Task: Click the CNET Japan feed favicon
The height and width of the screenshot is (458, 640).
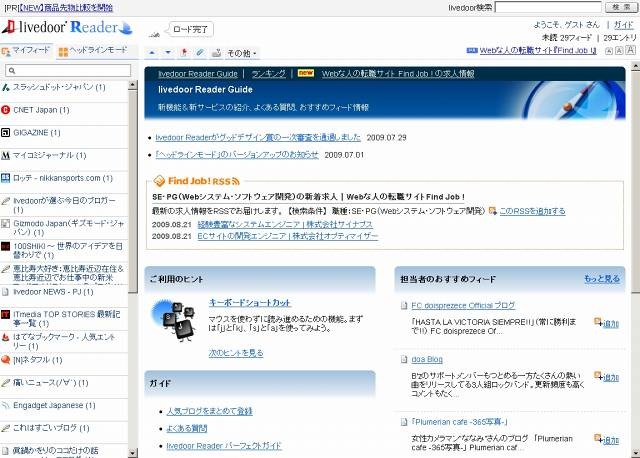Action: (5, 110)
